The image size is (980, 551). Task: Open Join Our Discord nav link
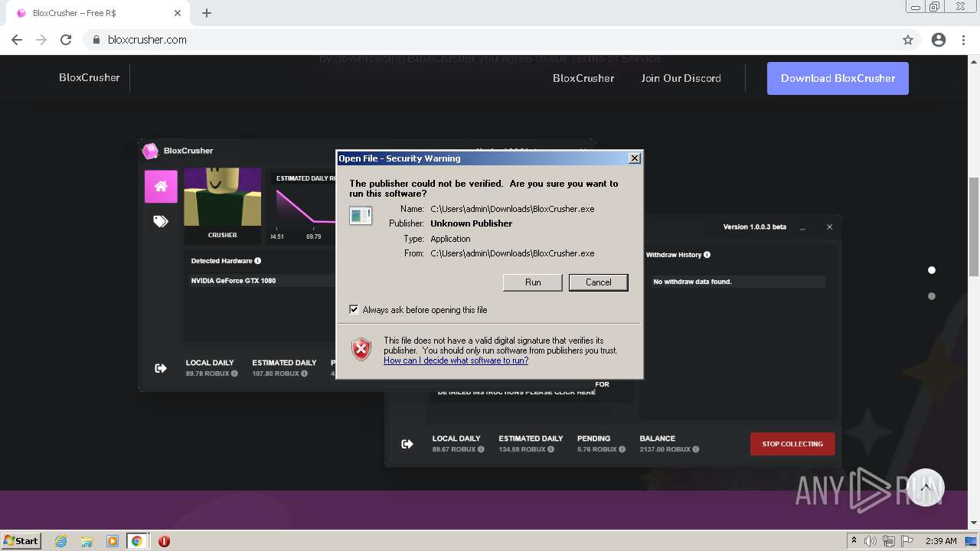tap(681, 78)
